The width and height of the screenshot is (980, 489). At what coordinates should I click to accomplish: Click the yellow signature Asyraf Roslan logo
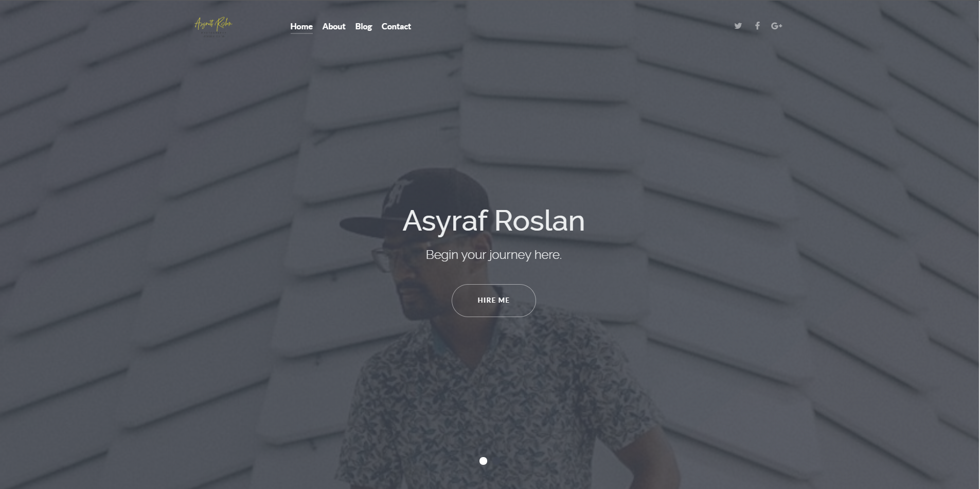click(x=213, y=26)
